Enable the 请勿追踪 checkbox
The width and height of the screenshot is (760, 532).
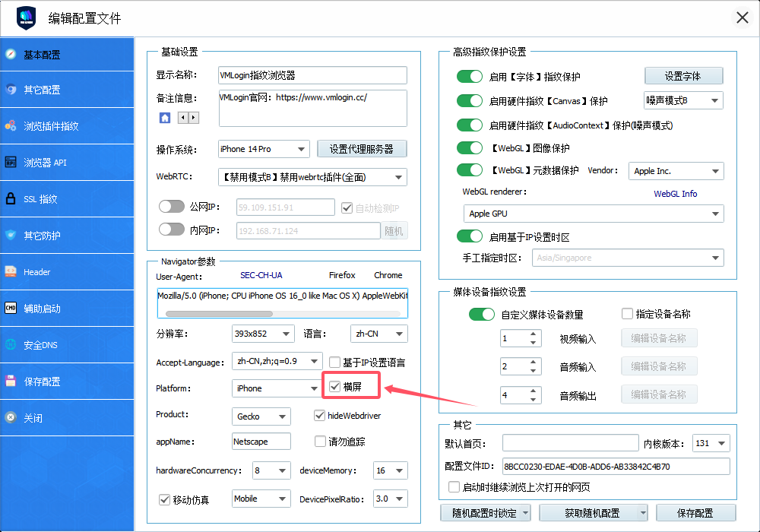tap(320, 441)
